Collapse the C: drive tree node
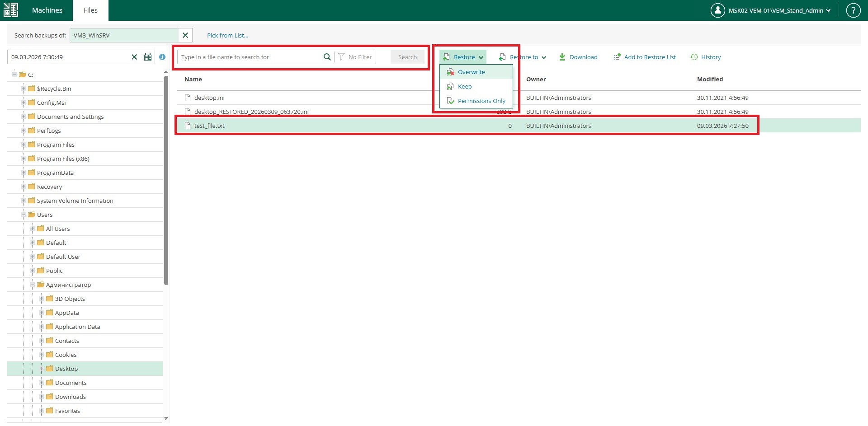The height and width of the screenshot is (426, 868). [14, 75]
